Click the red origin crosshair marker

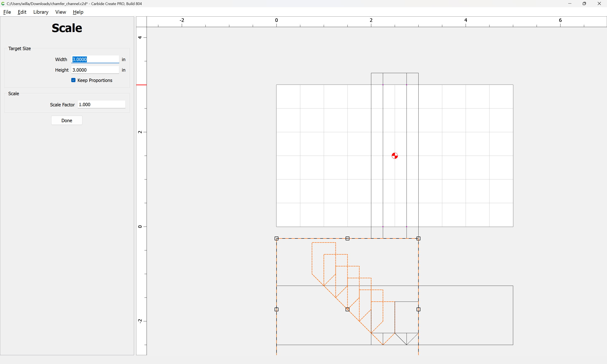click(x=395, y=156)
